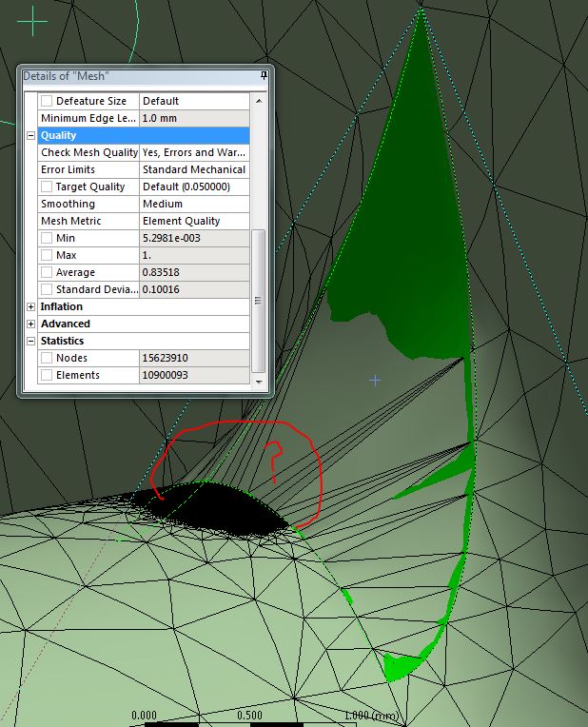Click the Check Mesh Quality row label
This screenshot has height=727, width=588.
(89, 152)
